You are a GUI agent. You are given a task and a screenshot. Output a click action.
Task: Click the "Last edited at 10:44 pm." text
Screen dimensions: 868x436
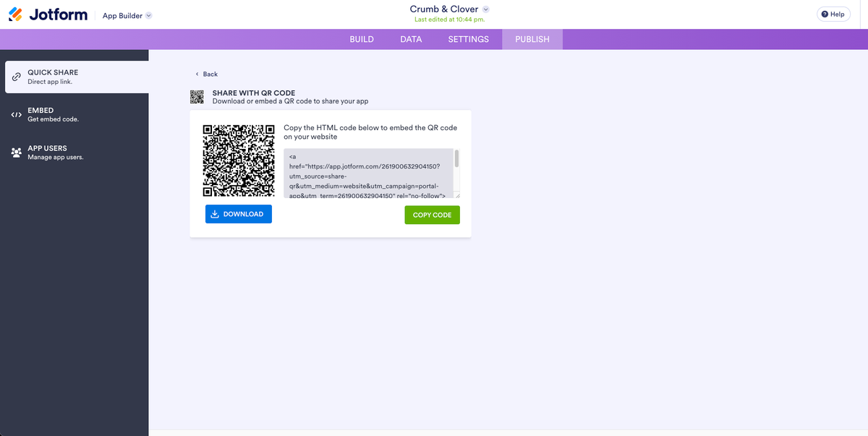[x=449, y=20]
